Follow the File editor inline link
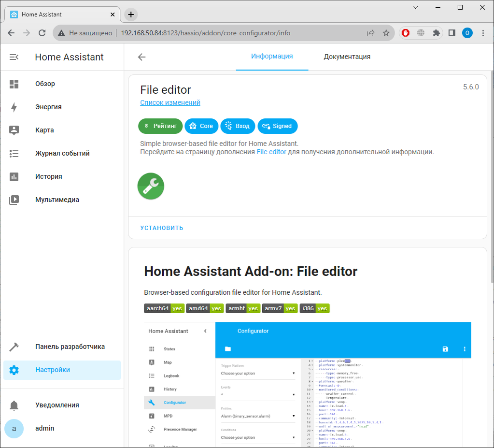494x448 pixels. 271,152
